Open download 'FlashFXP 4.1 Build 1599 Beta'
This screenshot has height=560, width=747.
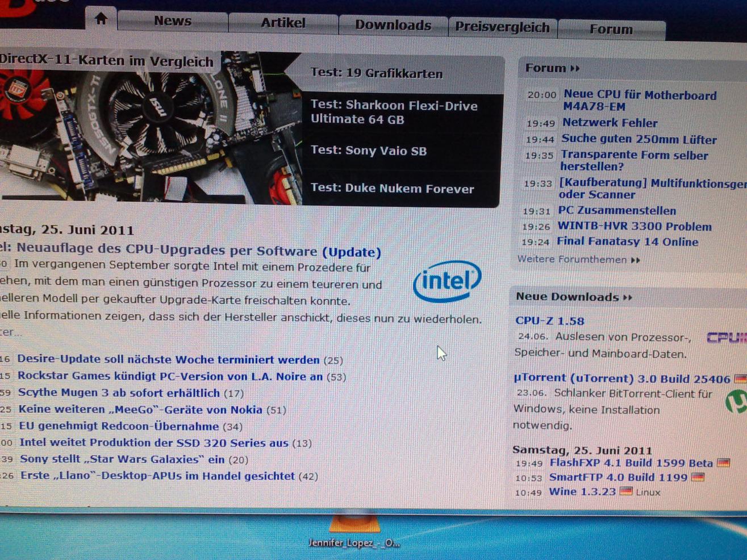[631, 463]
